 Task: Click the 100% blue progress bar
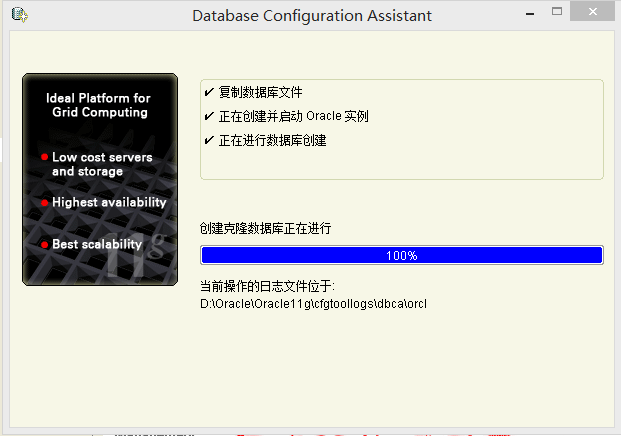tap(402, 255)
